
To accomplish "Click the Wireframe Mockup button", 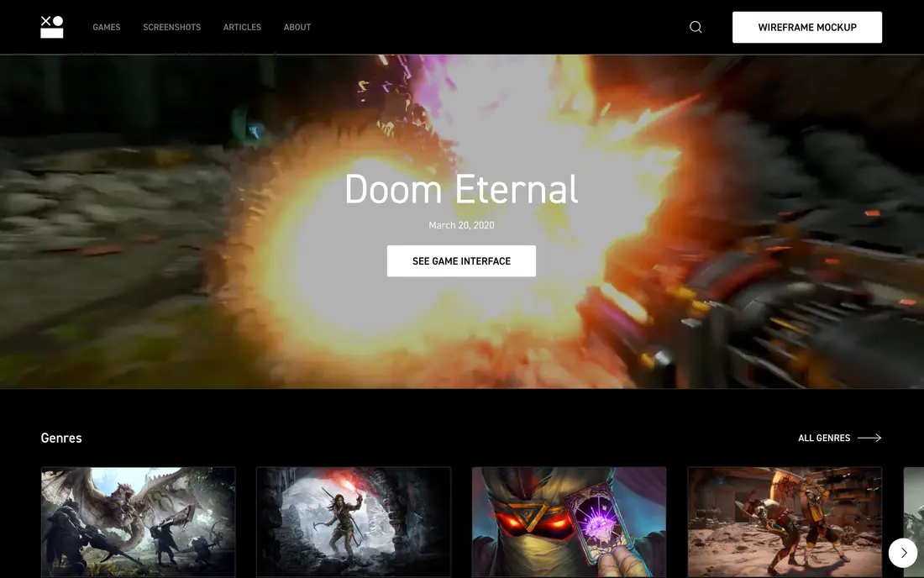I will tap(807, 27).
